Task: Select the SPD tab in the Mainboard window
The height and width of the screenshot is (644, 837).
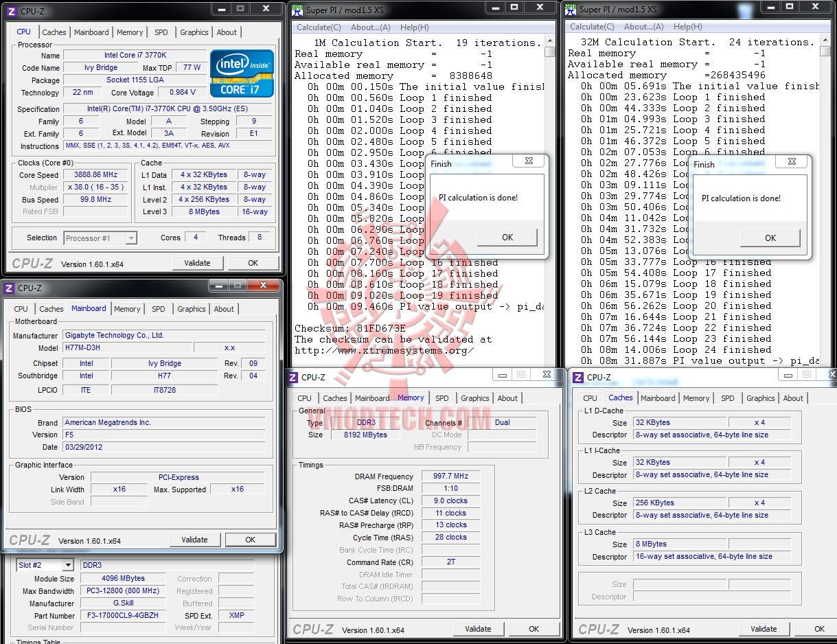Action: 159,309
